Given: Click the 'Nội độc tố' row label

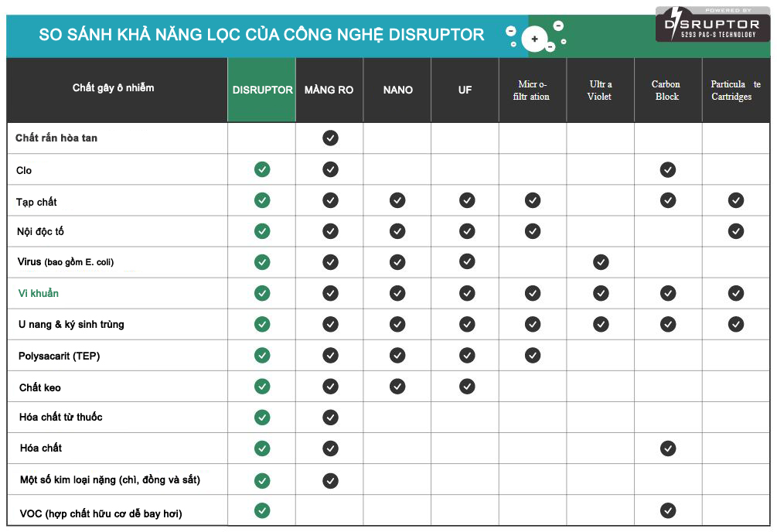Looking at the screenshot, I should [x=40, y=231].
